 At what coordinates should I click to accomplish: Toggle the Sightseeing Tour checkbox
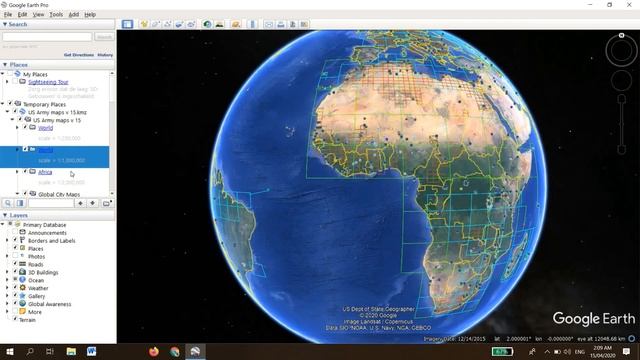pyautogui.click(x=15, y=82)
